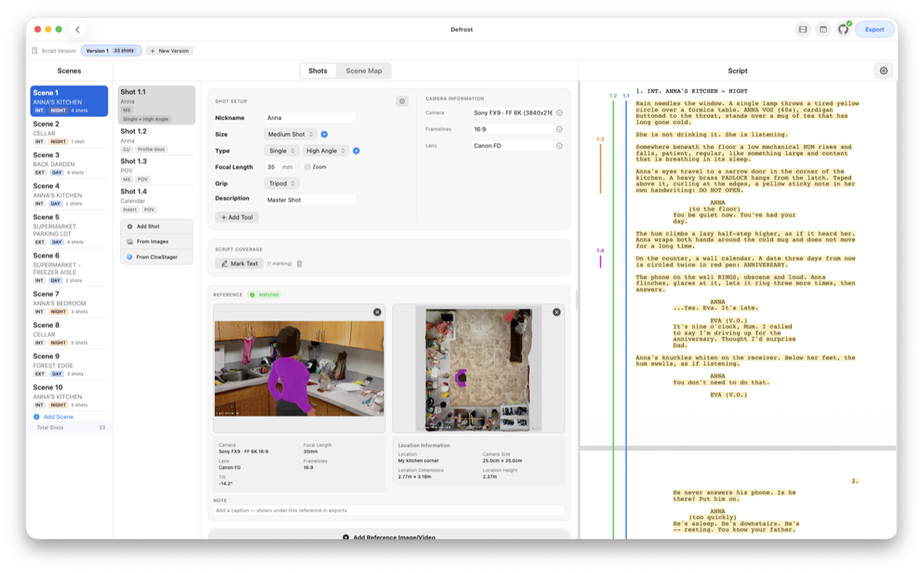
Task: Select Scene 6 Supermarket Freezer Aisle
Action: 69,268
